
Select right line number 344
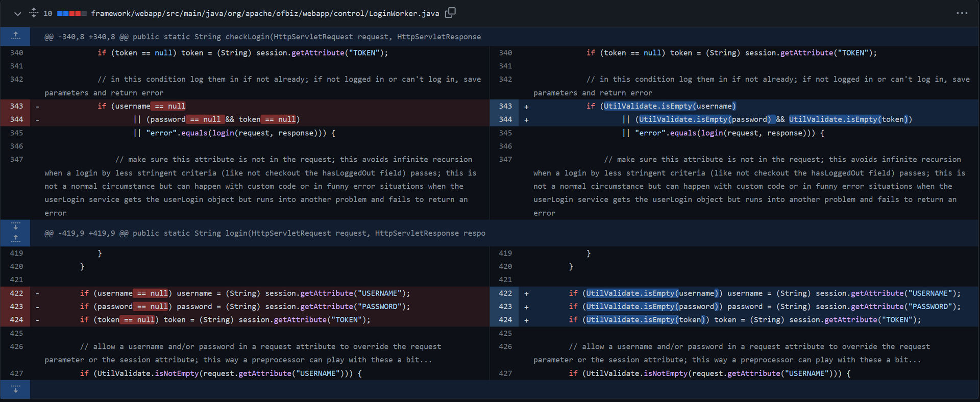[505, 119]
